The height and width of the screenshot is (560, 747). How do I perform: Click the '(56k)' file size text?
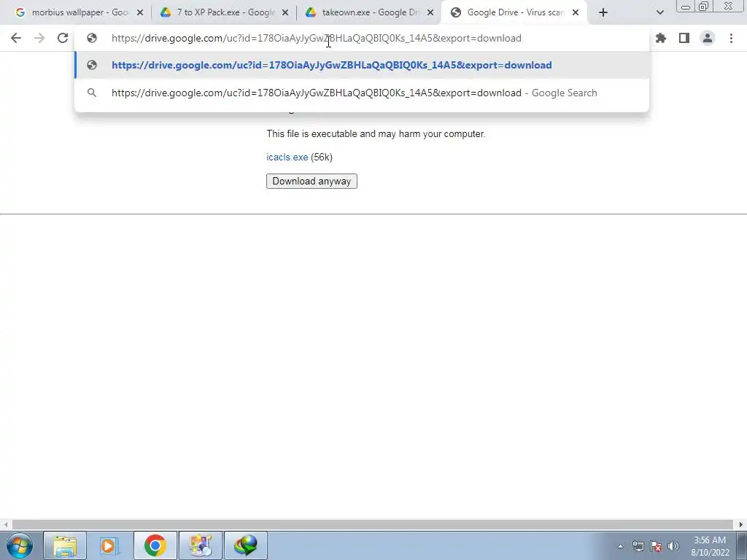pos(322,157)
